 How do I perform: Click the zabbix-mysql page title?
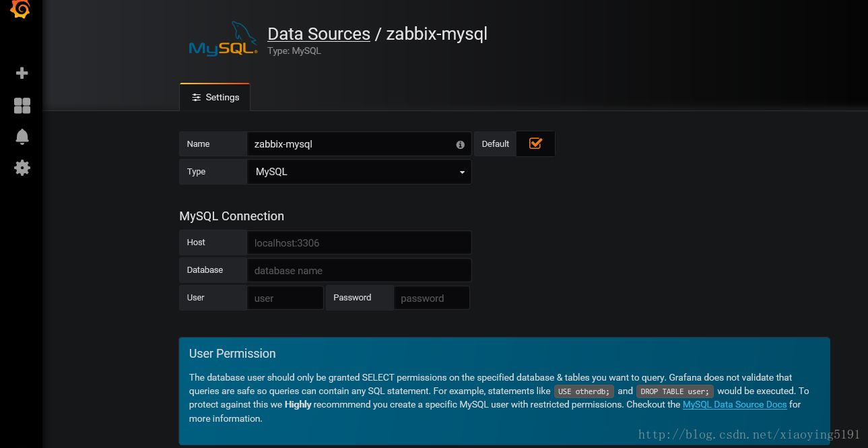coord(436,34)
